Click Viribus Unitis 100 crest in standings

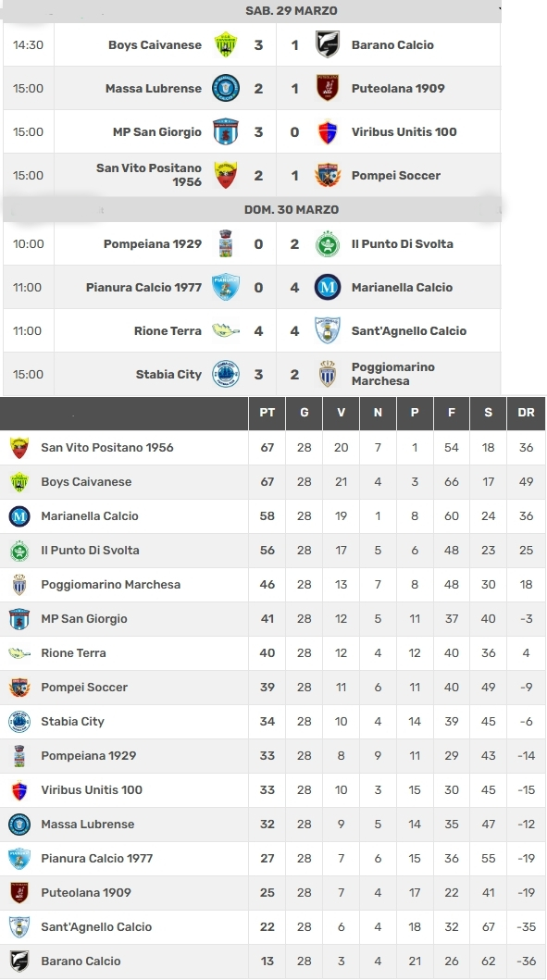[x=19, y=790]
